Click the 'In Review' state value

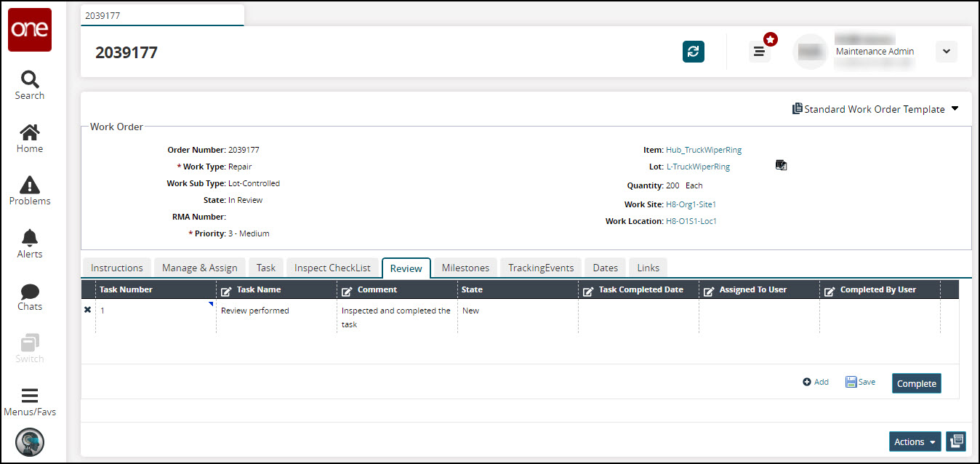[245, 200]
